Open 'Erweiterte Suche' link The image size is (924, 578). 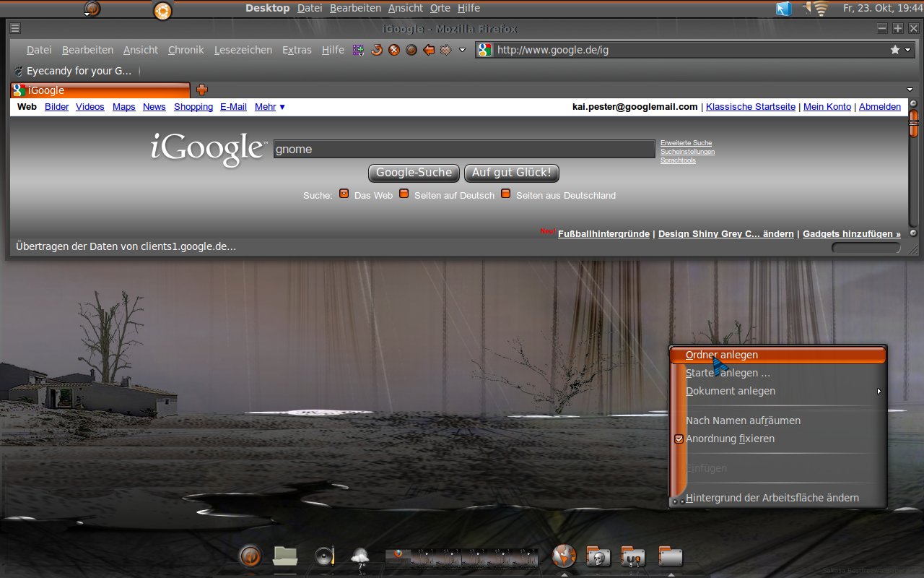tap(686, 143)
